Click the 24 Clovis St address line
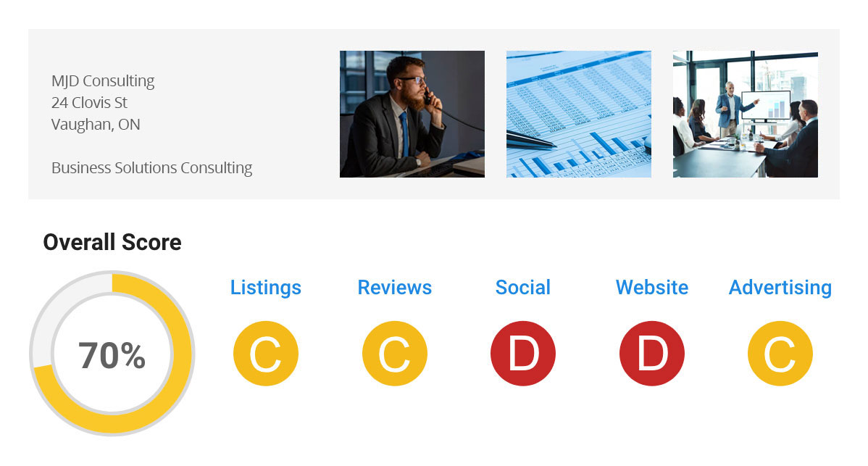 click(x=89, y=103)
